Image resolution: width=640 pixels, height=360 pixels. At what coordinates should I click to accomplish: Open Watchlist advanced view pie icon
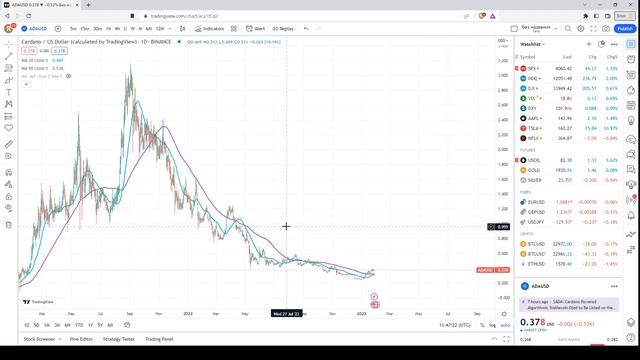coord(601,44)
